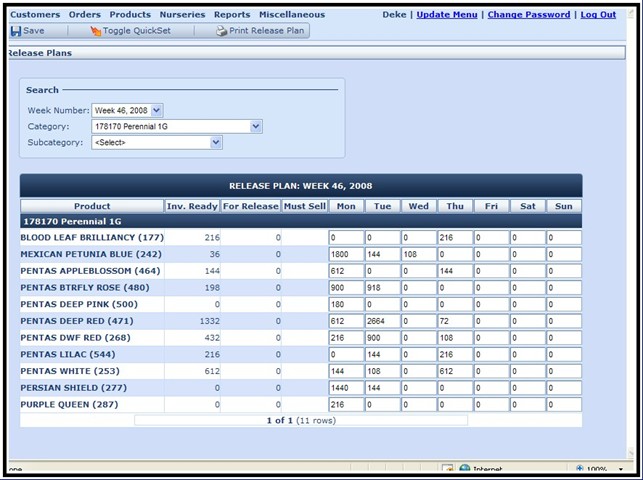Click the Update Menu link
The height and width of the screenshot is (480, 643).
448,15
